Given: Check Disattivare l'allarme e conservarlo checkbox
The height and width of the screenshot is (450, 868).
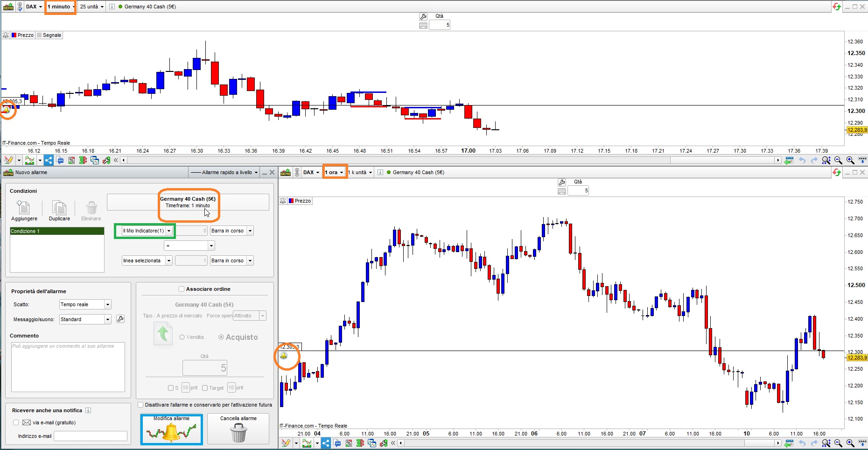Looking at the screenshot, I should point(140,405).
